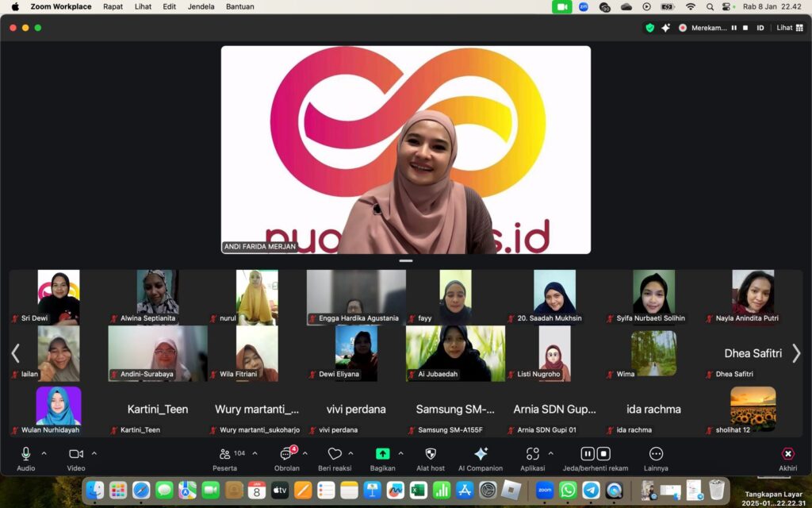Screen dimensions: 812x508
Task: Select Ai Jubaedah's video tile
Action: [x=455, y=353]
